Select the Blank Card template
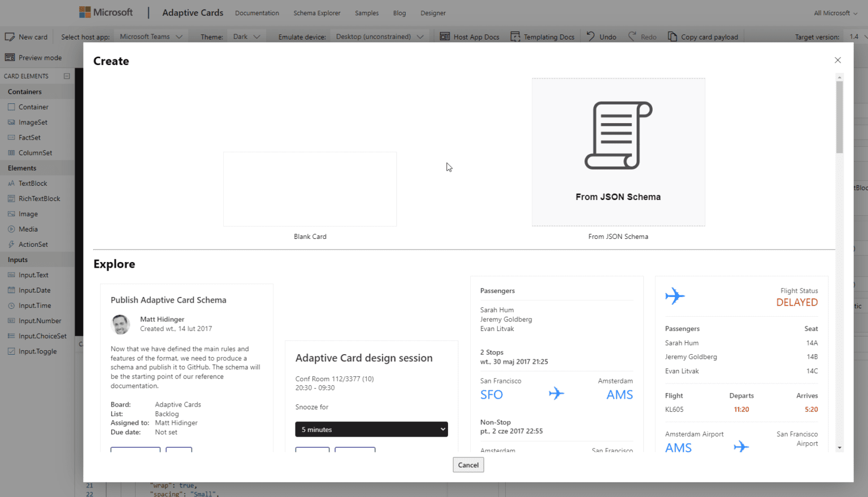The image size is (868, 497). point(310,189)
